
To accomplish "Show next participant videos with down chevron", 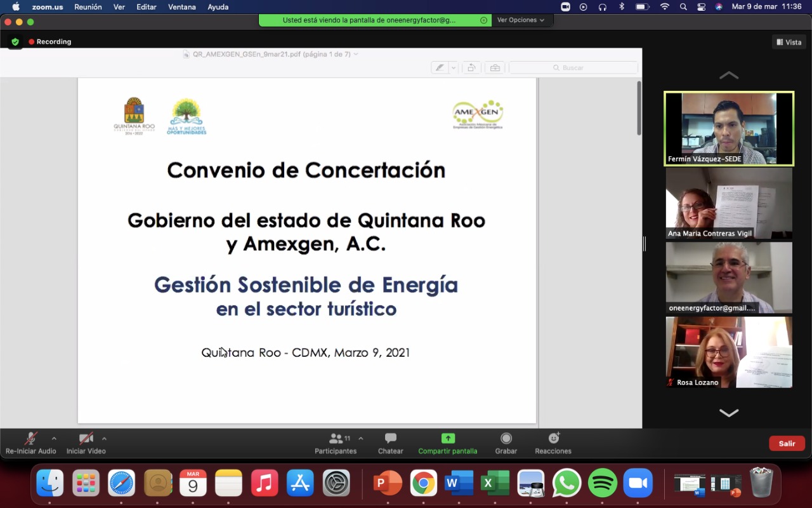I will (x=729, y=413).
